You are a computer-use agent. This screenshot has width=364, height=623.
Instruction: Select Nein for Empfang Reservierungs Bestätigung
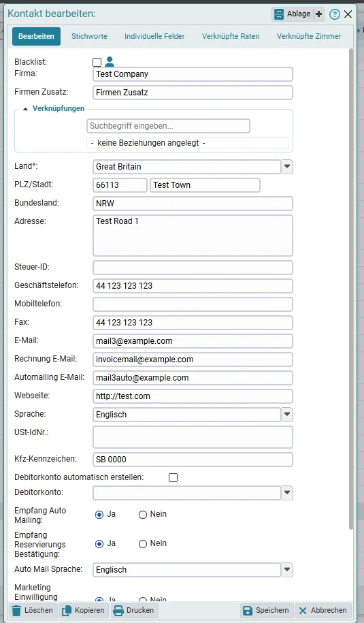point(142,544)
